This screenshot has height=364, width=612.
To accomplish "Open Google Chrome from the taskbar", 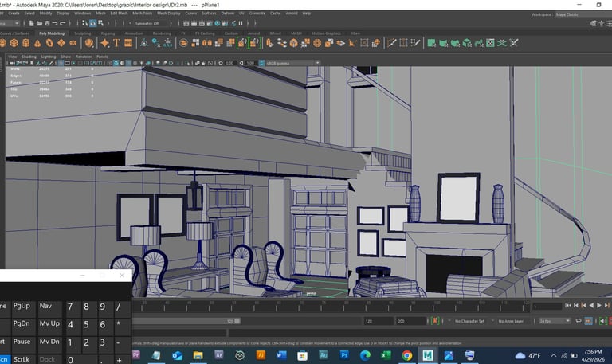I will tap(407, 355).
